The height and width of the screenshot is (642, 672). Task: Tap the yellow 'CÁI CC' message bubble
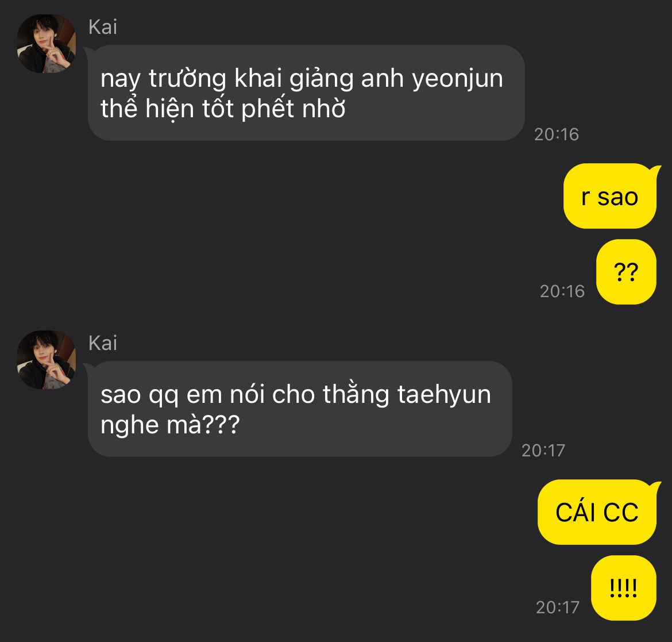pyautogui.click(x=597, y=512)
